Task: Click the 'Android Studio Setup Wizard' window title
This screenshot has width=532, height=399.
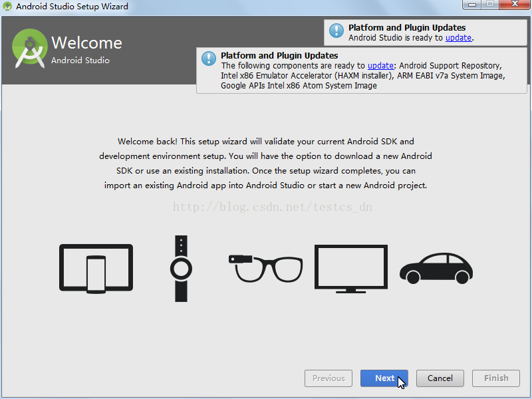Action: tap(72, 6)
